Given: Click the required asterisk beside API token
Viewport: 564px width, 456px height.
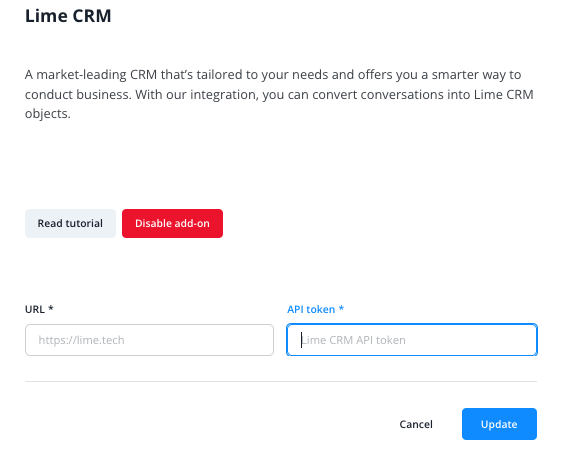Looking at the screenshot, I should [341, 308].
